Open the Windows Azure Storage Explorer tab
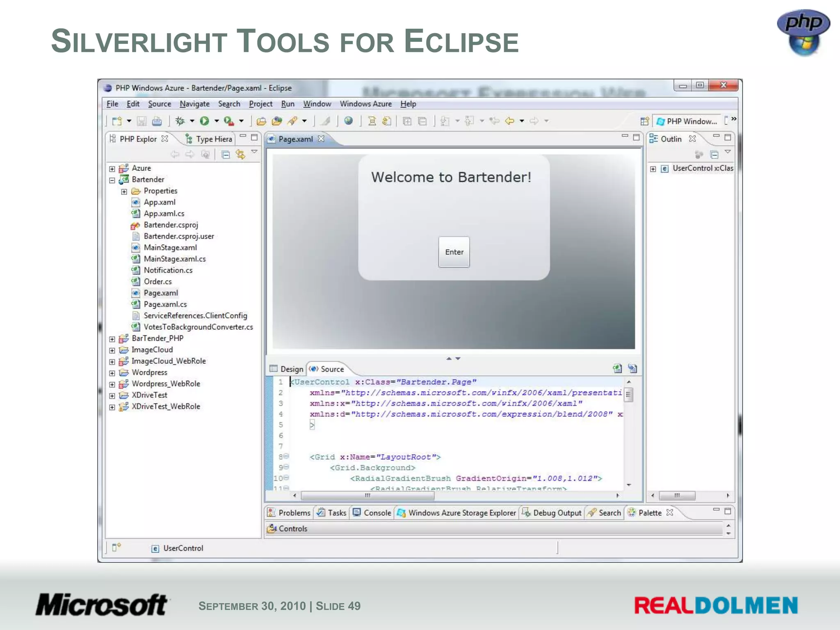840x630 pixels. (457, 512)
